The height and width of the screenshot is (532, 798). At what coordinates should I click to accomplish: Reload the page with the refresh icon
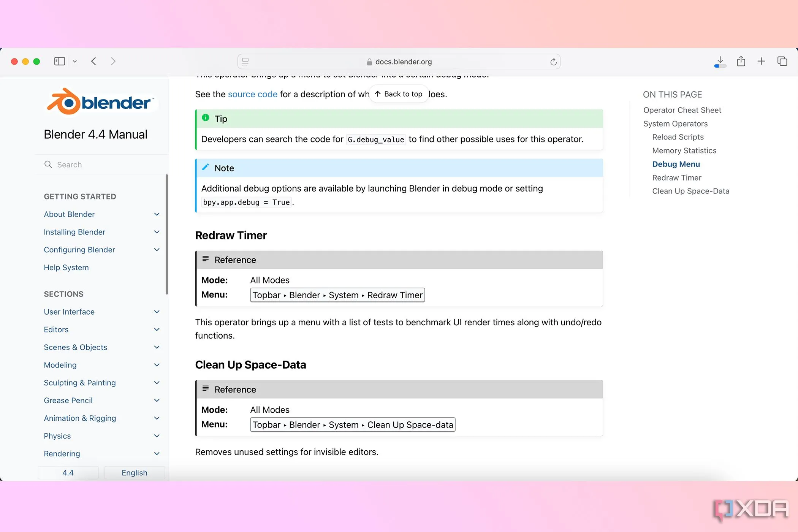553,62
